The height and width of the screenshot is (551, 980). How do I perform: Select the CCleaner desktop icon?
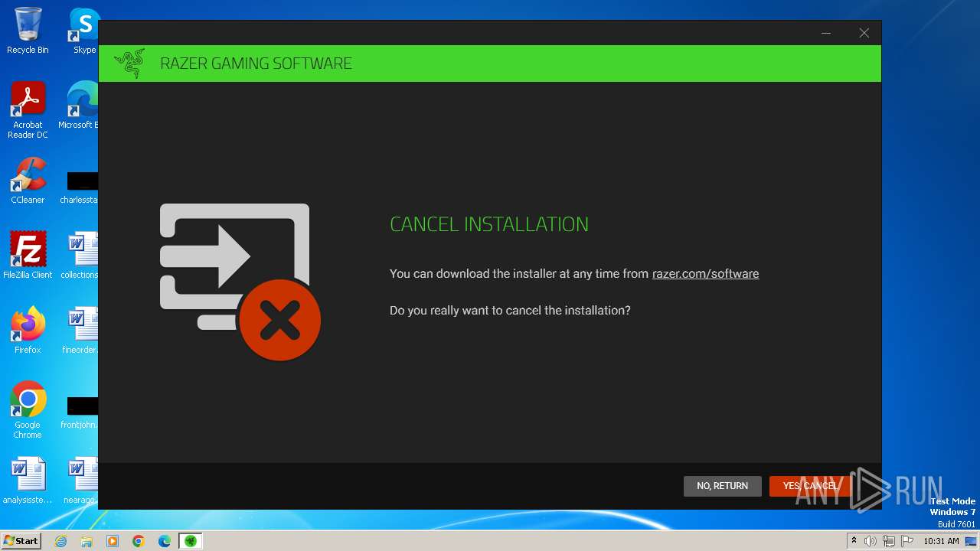[x=28, y=181]
